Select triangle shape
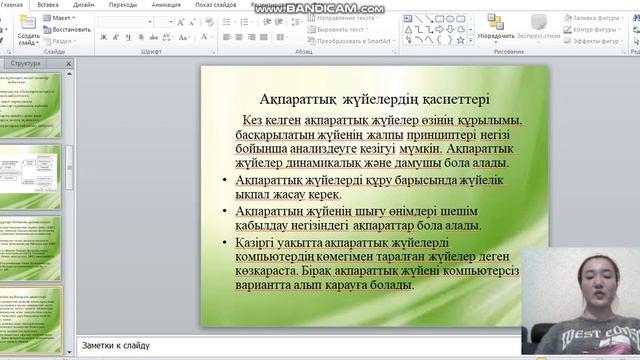The image size is (640, 360). [x=408, y=29]
